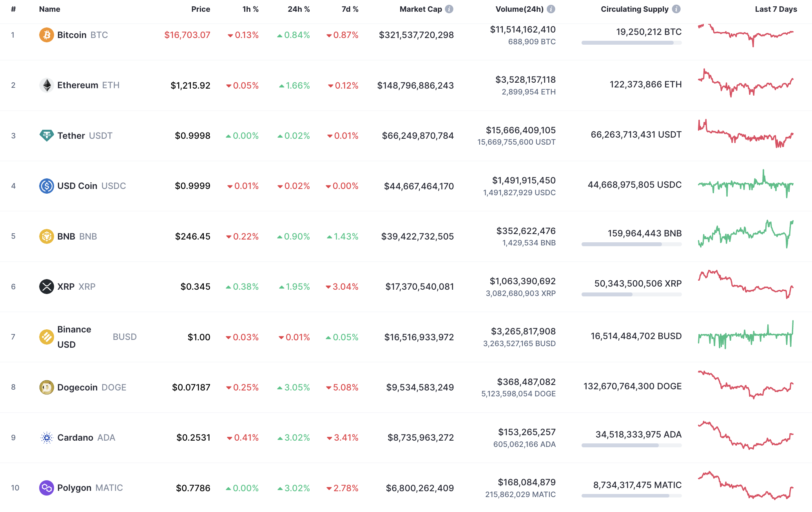Select the BNB logo icon
Image resolution: width=812 pixels, height=512 pixels.
(47, 236)
